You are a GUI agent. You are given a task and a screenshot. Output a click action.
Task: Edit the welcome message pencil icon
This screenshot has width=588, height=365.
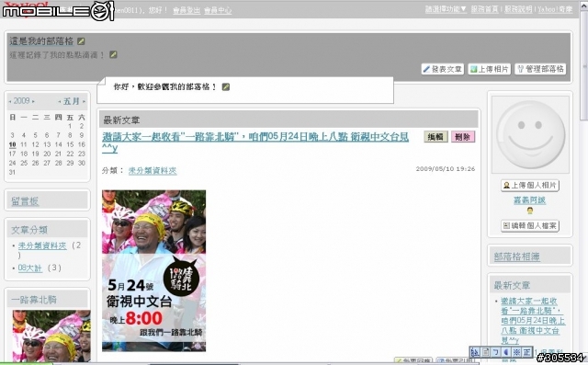[226, 87]
